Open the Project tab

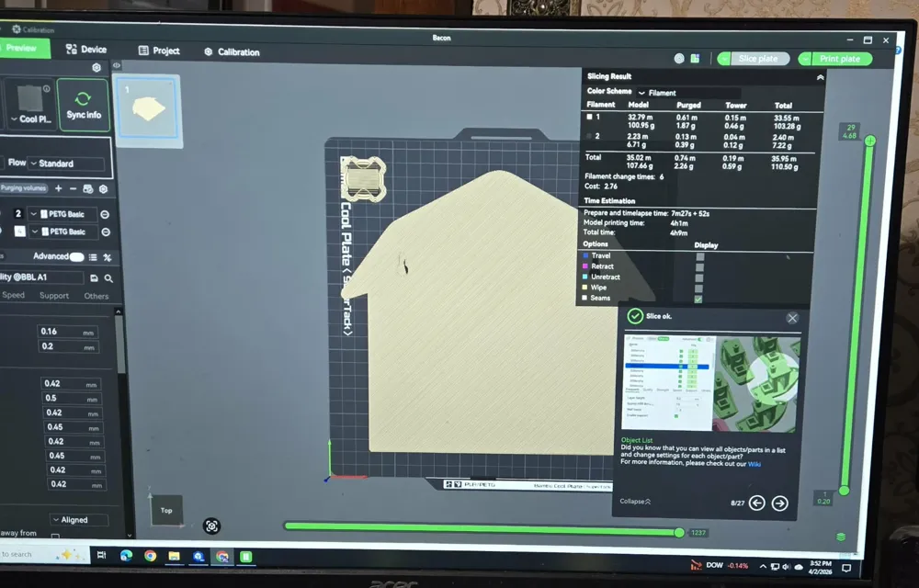pos(159,51)
